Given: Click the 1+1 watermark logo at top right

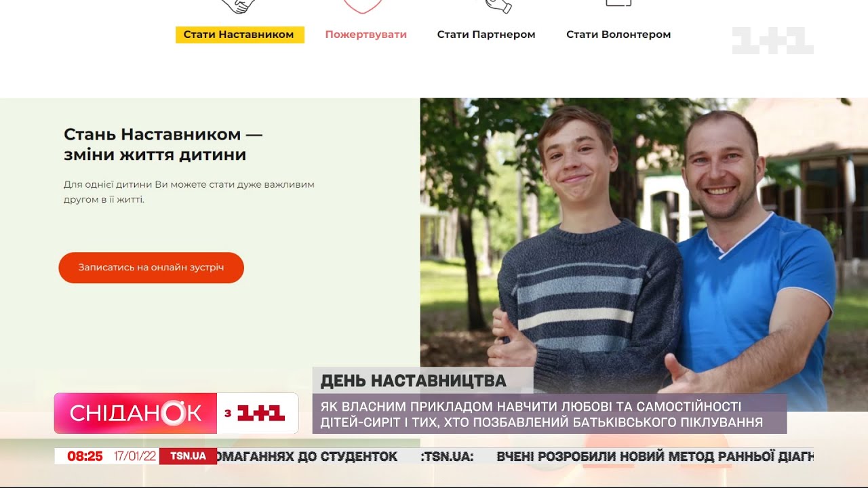Looking at the screenshot, I should 772,41.
